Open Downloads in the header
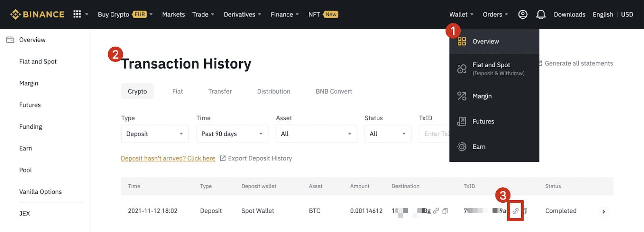The height and width of the screenshot is (232, 644). click(x=570, y=14)
